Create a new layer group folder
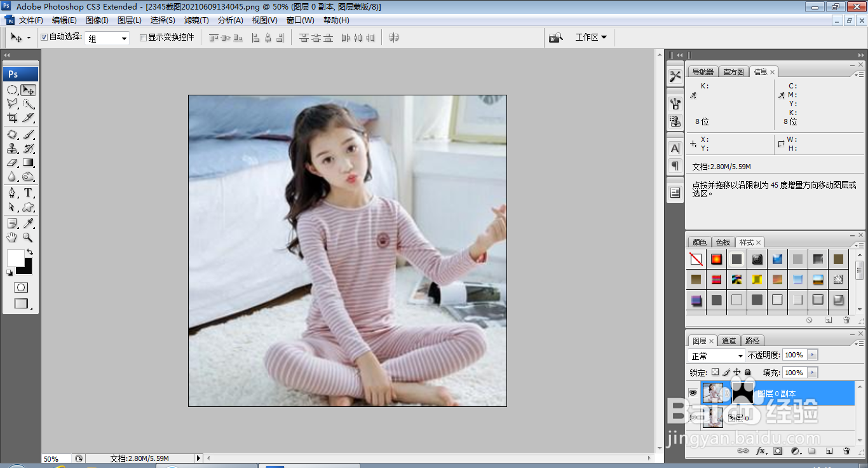The width and height of the screenshot is (868, 468). click(811, 451)
